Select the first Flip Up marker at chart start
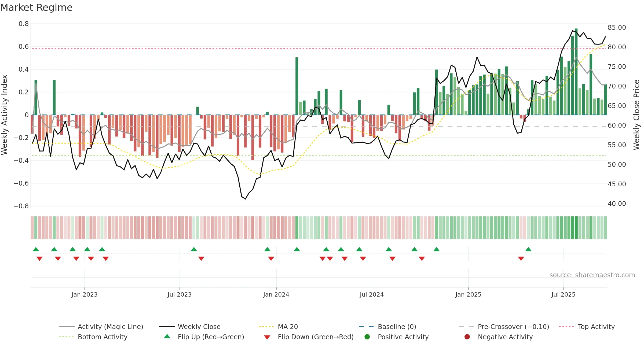Image resolution: width=644 pixels, height=362 pixels. pyautogui.click(x=36, y=249)
